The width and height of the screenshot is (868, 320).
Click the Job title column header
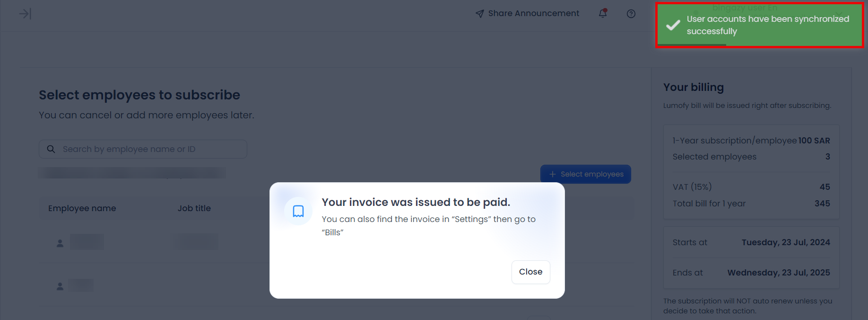tap(194, 208)
